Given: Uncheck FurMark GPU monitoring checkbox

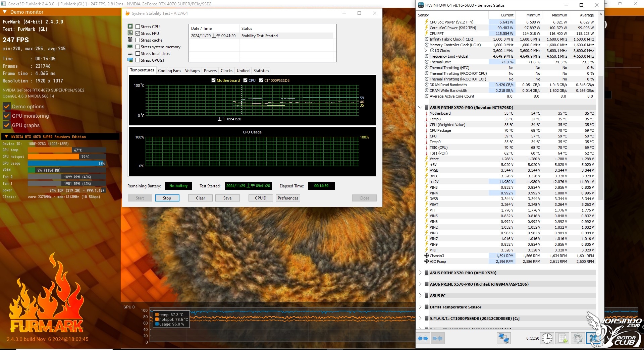Looking at the screenshot, I should [x=6, y=116].
